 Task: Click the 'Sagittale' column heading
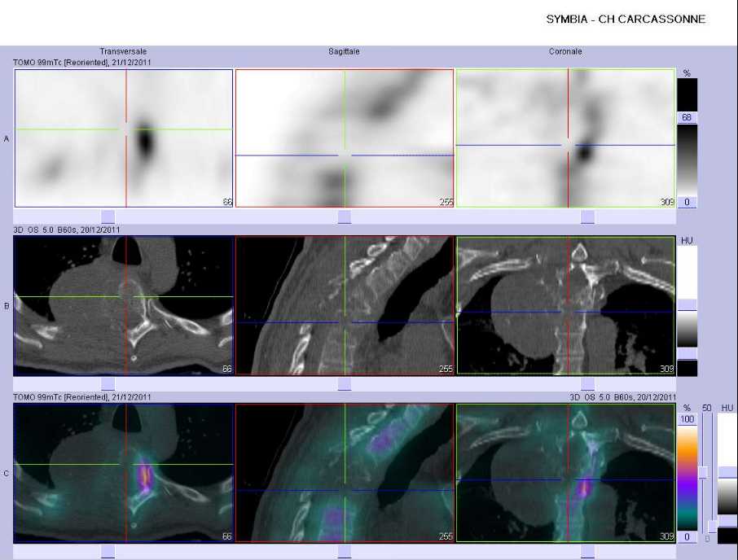344,51
